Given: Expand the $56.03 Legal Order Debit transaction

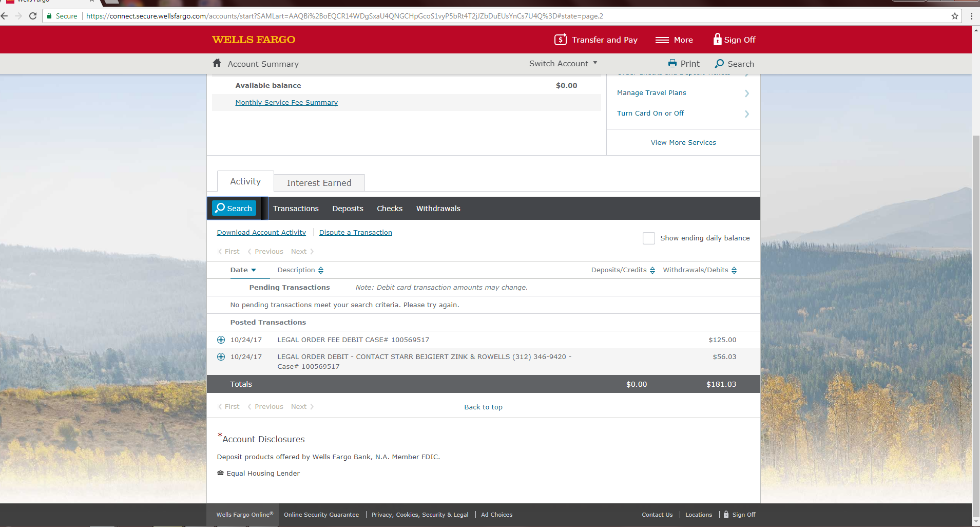Looking at the screenshot, I should 221,356.
